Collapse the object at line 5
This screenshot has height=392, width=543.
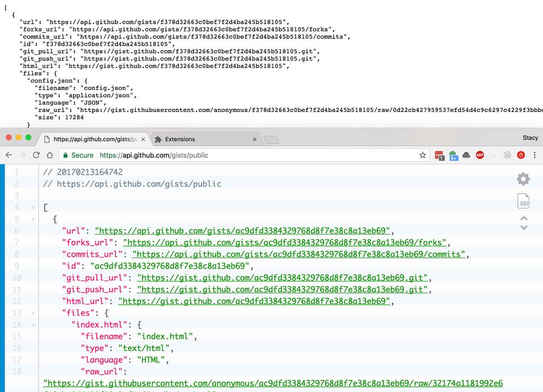(33, 219)
